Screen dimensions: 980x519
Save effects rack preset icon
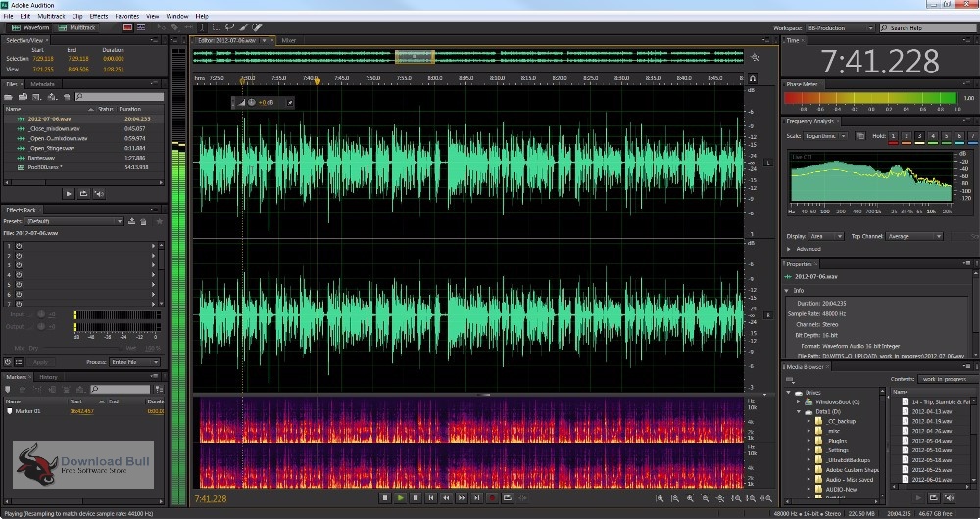point(132,221)
